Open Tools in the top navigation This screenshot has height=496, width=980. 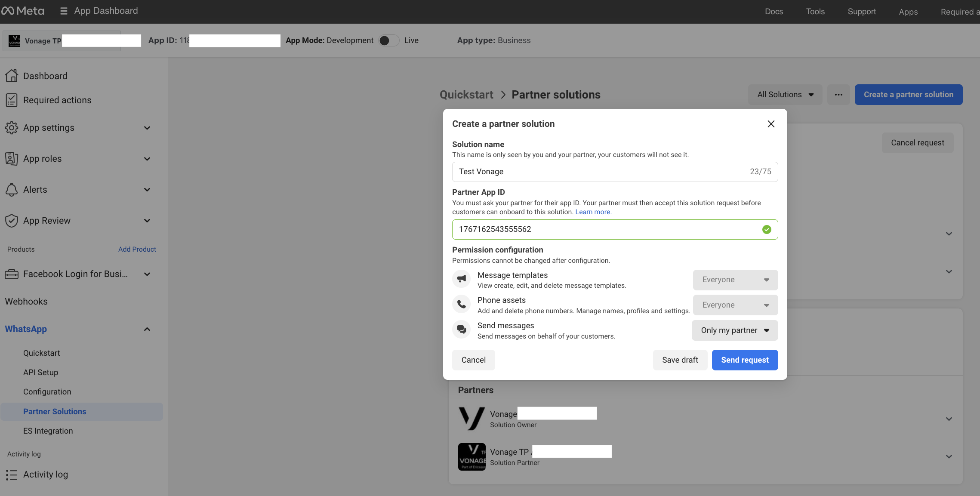pos(815,12)
